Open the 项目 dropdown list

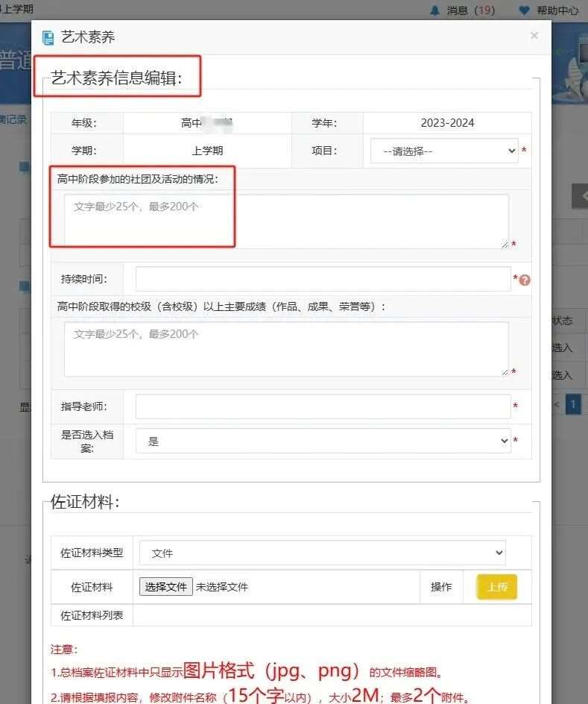click(444, 151)
